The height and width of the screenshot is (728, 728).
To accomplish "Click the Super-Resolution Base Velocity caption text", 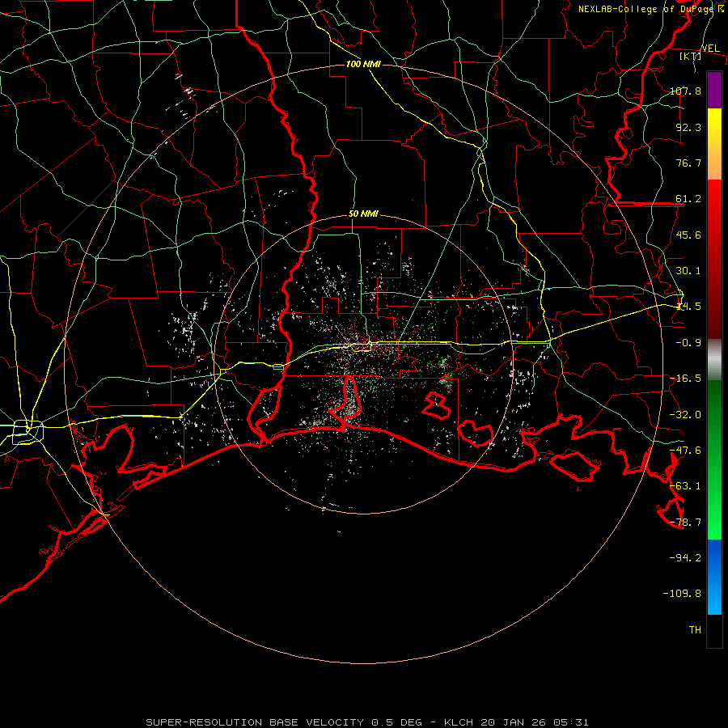I will pos(367,722).
